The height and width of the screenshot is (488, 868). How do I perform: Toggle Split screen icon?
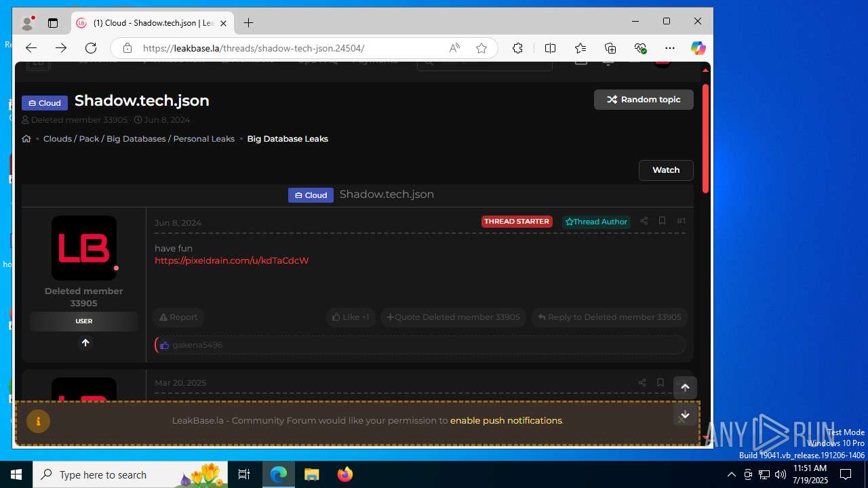[550, 48]
